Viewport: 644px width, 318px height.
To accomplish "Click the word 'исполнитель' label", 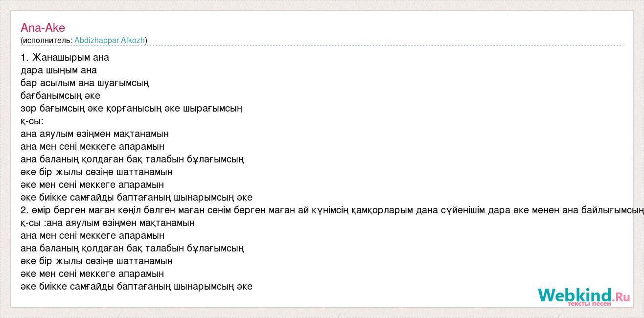I will (x=46, y=41).
